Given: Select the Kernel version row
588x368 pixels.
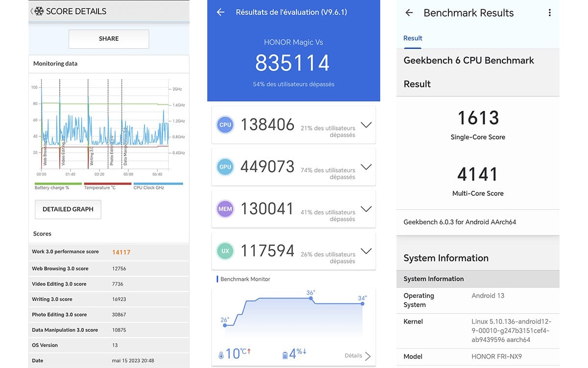Looking at the screenshot, I should [478, 331].
